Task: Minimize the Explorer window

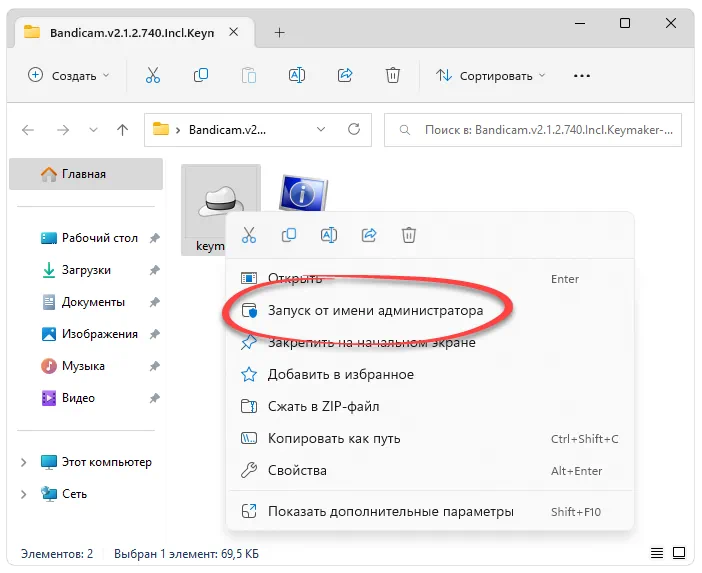Action: pos(580,23)
